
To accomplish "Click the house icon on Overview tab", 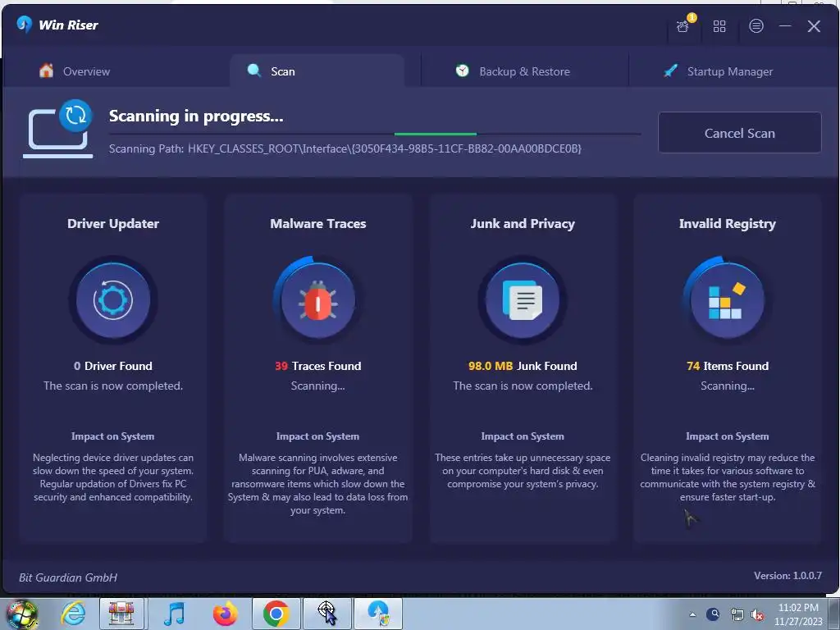I will 46,71.
